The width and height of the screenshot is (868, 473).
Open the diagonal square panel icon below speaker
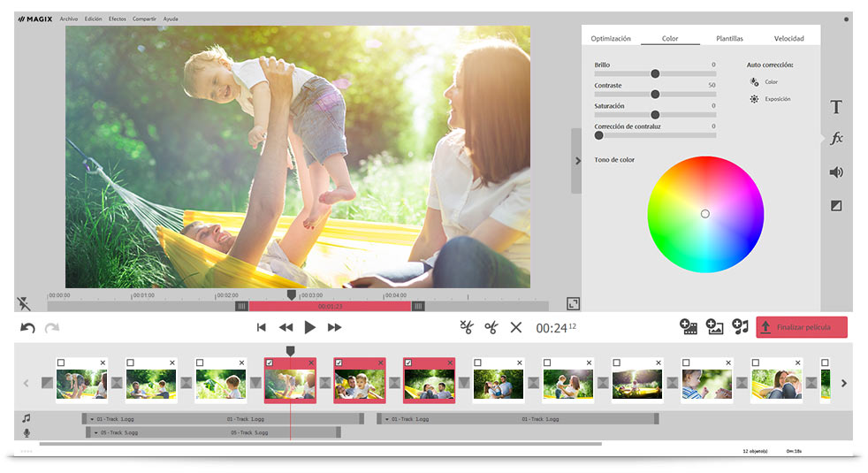tap(836, 205)
